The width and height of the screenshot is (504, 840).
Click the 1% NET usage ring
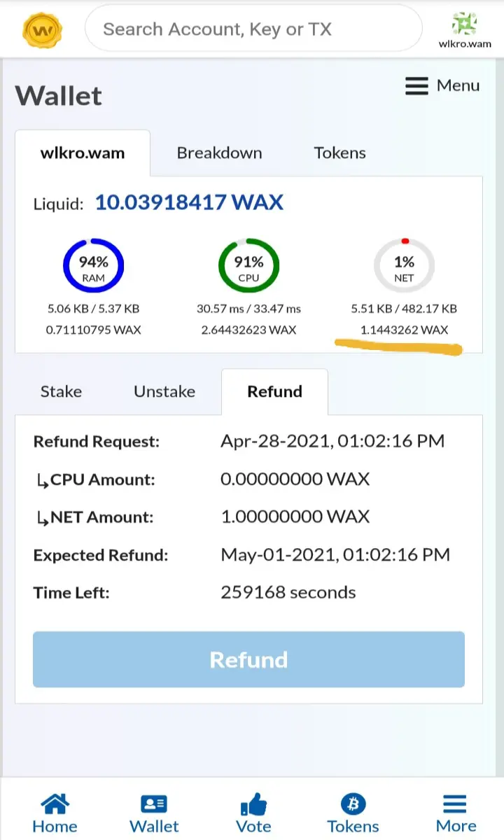tap(404, 266)
